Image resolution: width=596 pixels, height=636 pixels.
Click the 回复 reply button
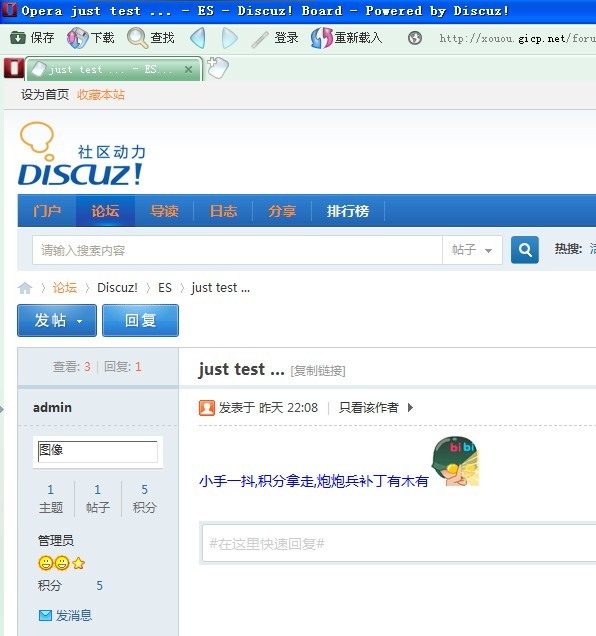tap(140, 320)
